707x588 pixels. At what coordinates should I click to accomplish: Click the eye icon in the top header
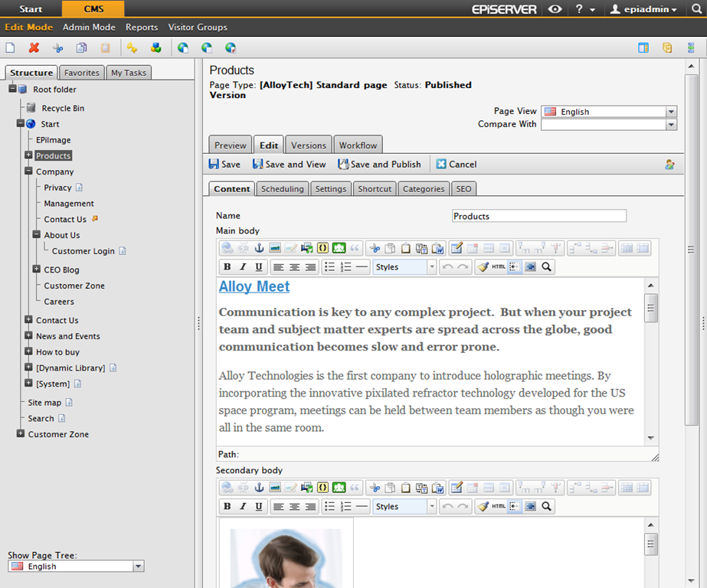[555, 9]
